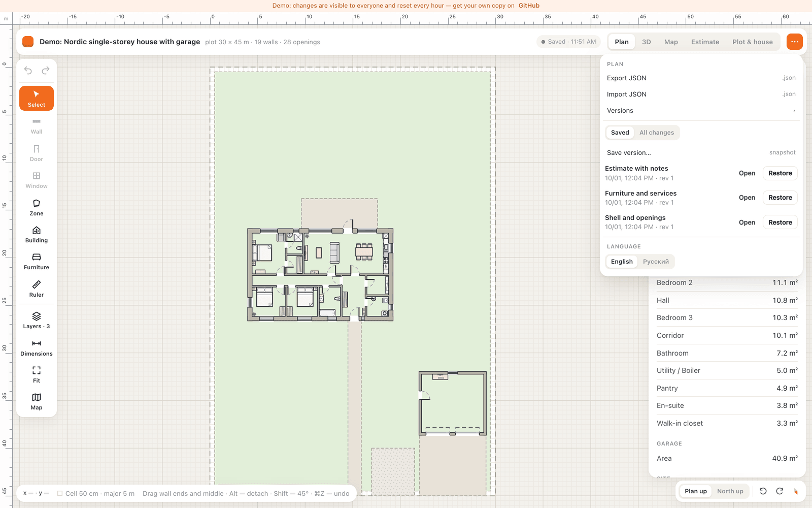Viewport: 812px width, 508px height.
Task: Choose the Building tool
Action: pyautogui.click(x=37, y=234)
